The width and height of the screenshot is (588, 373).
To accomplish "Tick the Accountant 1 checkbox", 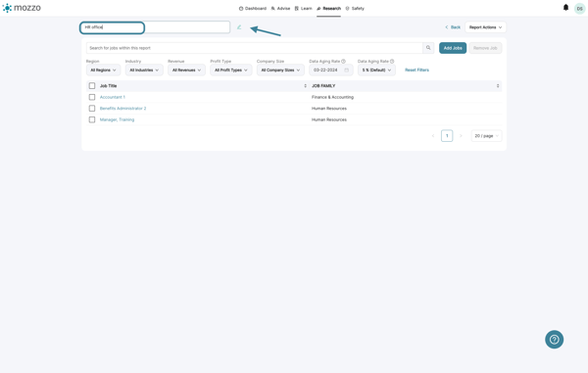I will click(x=92, y=97).
